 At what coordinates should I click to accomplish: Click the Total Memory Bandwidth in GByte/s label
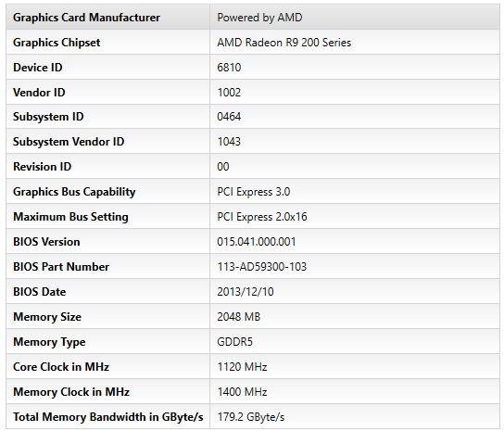[108, 417]
